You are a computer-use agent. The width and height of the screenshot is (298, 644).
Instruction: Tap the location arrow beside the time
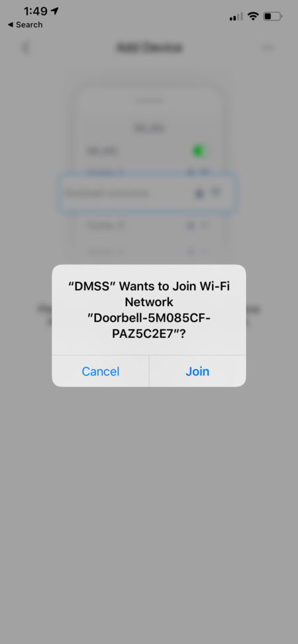54,11
